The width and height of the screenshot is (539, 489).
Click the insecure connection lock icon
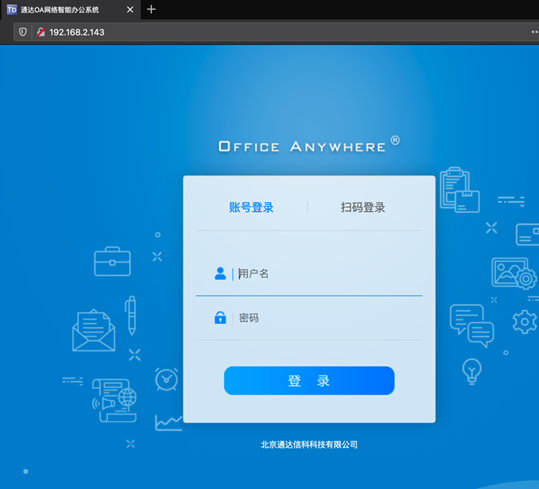41,32
